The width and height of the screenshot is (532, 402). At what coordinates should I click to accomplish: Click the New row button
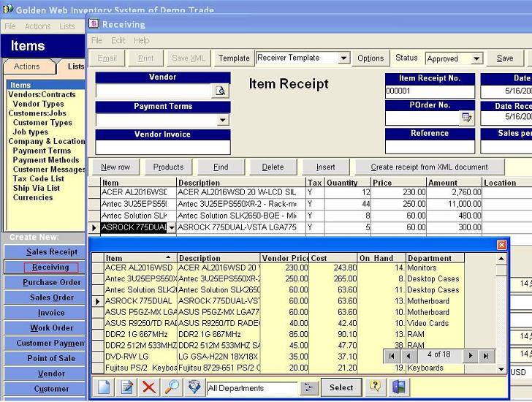(x=115, y=167)
